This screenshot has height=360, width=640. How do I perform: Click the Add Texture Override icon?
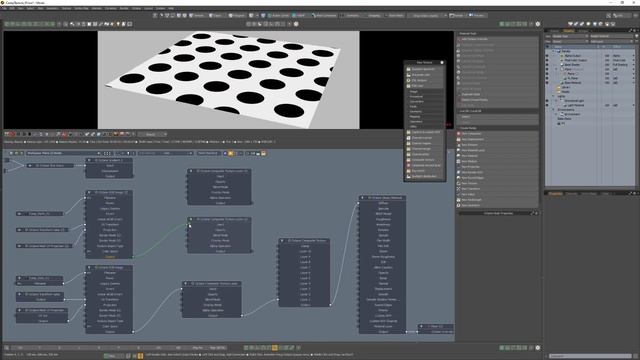point(459,39)
